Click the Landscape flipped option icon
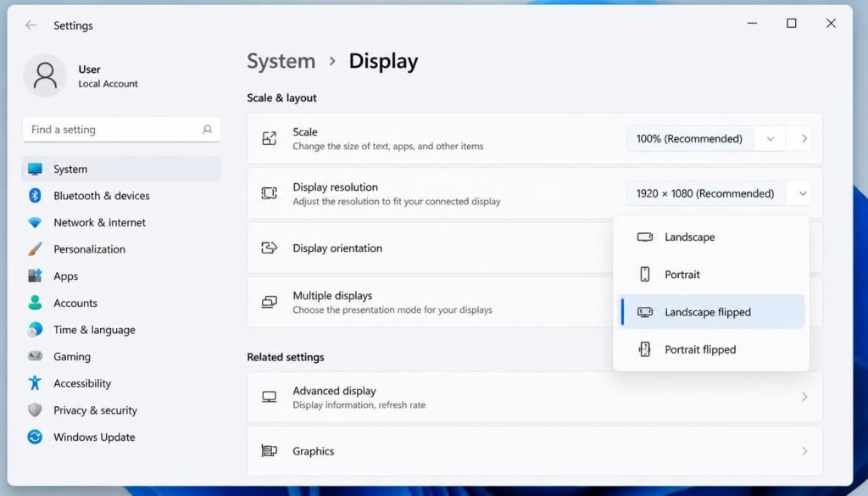868x496 pixels. 645,312
